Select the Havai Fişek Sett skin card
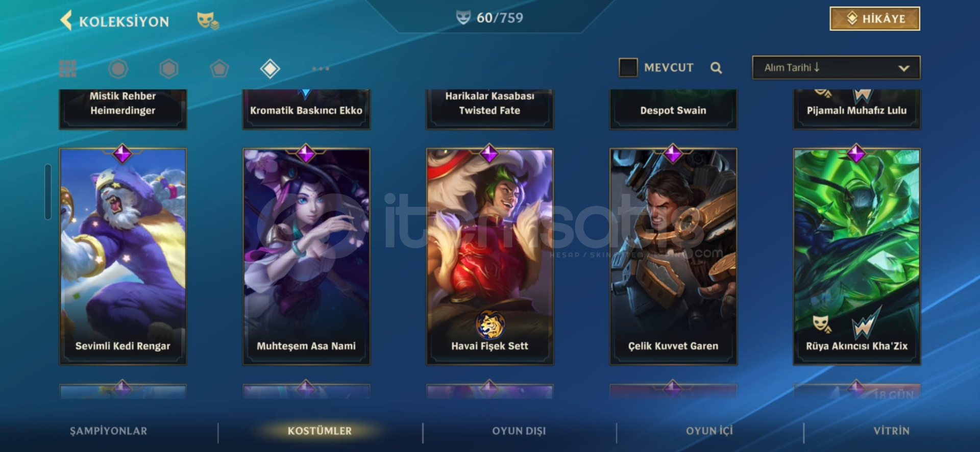Image resolution: width=980 pixels, height=452 pixels. (489, 256)
